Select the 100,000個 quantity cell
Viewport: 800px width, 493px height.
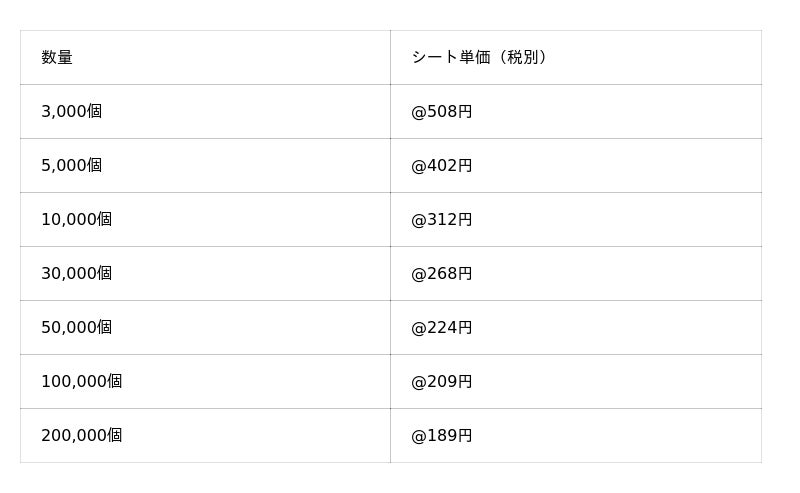pyautogui.click(x=82, y=382)
